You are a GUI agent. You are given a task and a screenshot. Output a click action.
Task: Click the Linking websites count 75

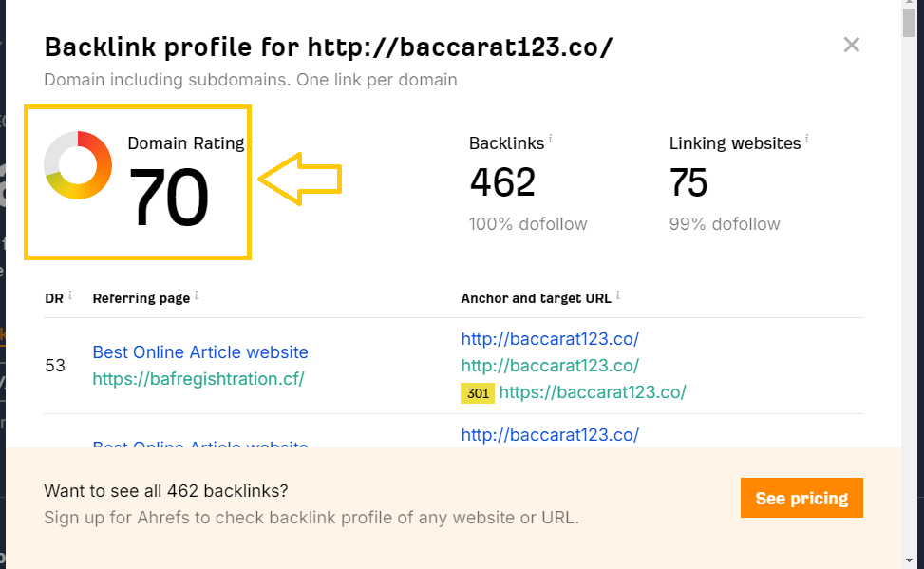point(688,182)
